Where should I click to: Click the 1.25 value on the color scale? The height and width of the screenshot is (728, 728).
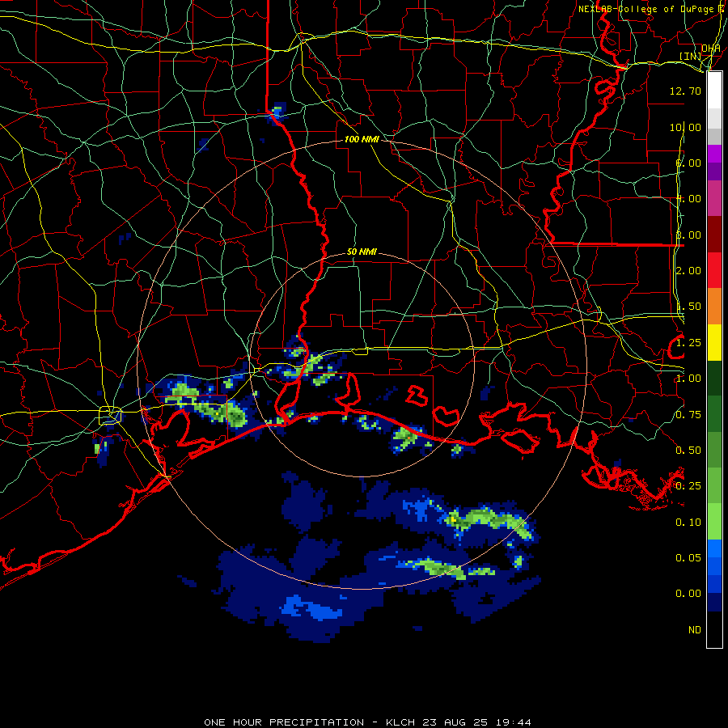[x=688, y=343]
